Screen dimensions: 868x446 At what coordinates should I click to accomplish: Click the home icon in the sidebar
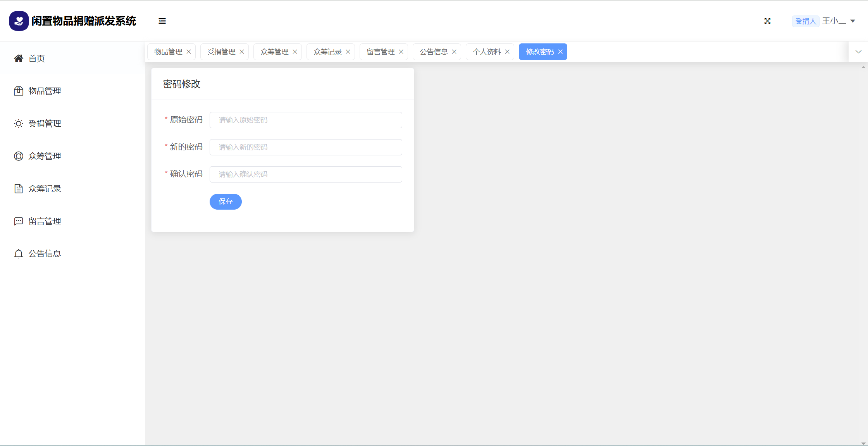pos(18,59)
